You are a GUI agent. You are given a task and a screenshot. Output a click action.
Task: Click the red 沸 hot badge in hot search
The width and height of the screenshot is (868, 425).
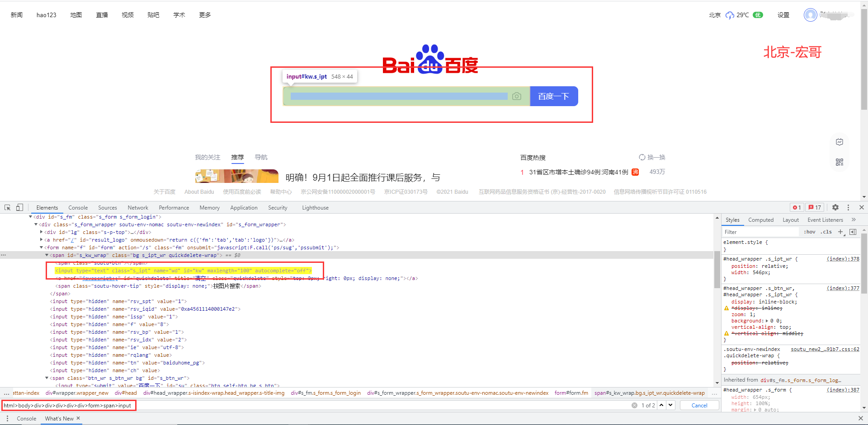635,172
